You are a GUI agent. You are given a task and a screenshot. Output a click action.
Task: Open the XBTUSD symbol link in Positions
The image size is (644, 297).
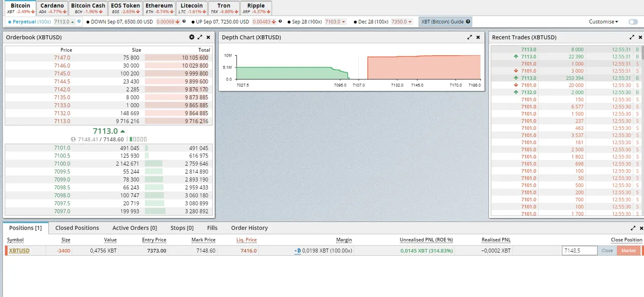[19, 251]
